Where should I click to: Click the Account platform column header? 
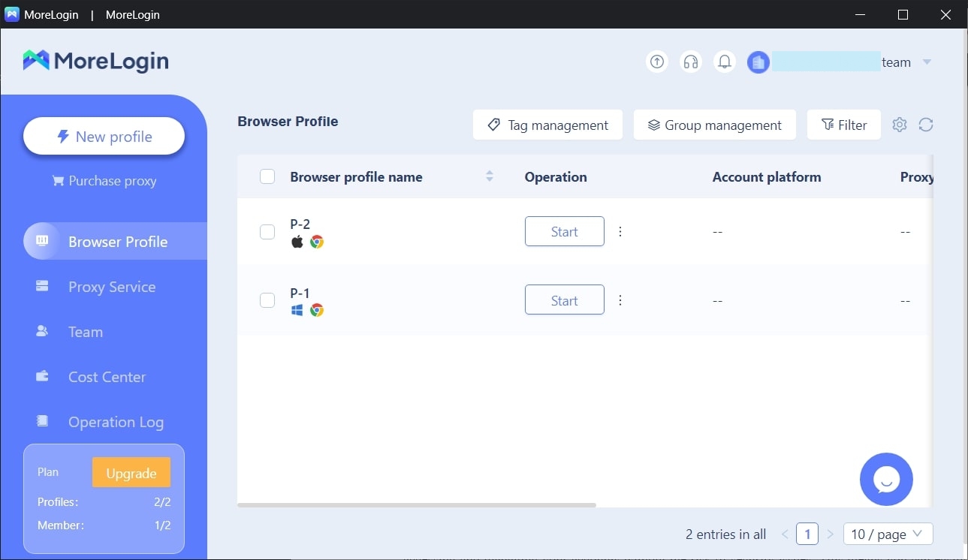coord(767,177)
